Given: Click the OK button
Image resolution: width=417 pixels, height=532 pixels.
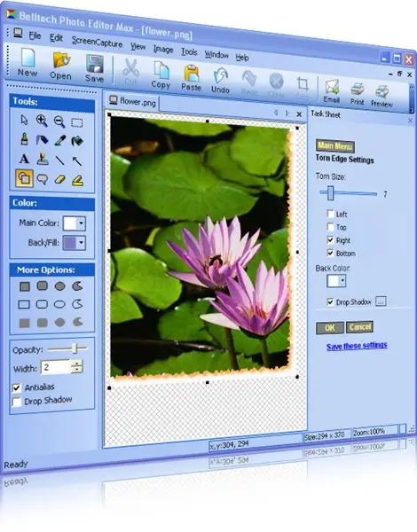Looking at the screenshot, I should (330, 328).
